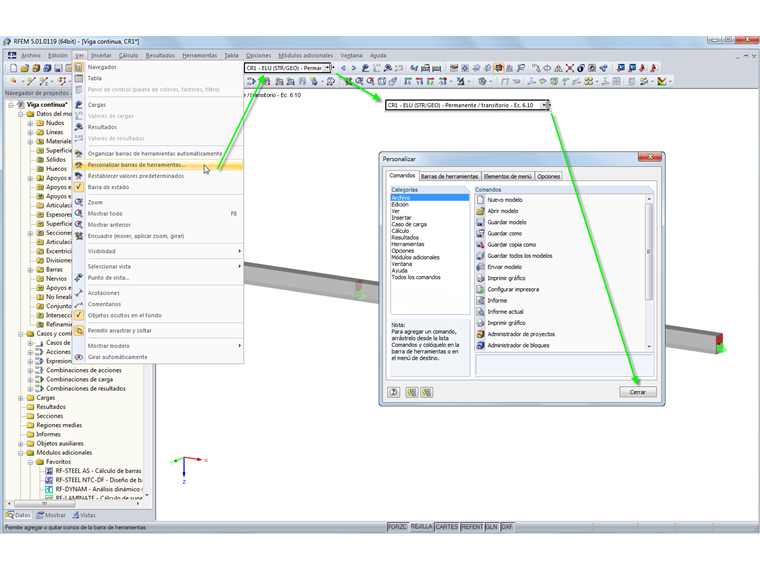Viewport: 760px width, 570px height.
Task: Click the Nuevo modelo command icon
Action: click(480, 200)
